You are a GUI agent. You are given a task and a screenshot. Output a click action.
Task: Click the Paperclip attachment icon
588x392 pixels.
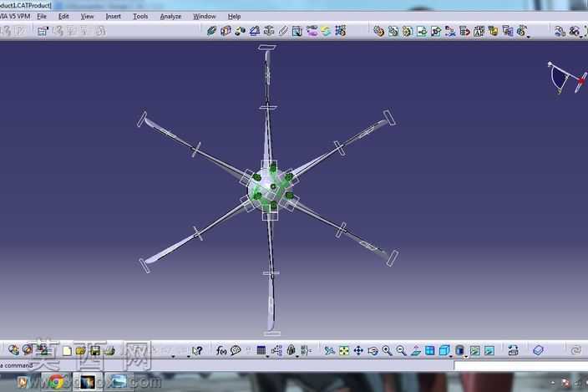283,31
